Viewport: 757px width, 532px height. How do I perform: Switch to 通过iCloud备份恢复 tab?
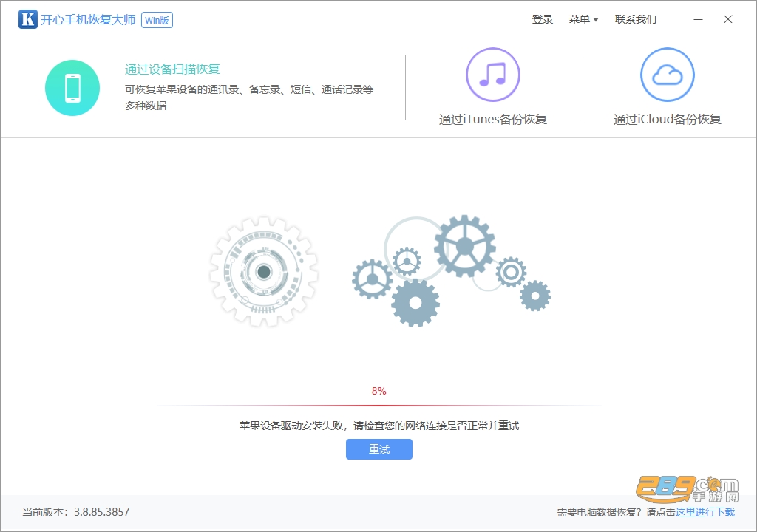click(668, 119)
